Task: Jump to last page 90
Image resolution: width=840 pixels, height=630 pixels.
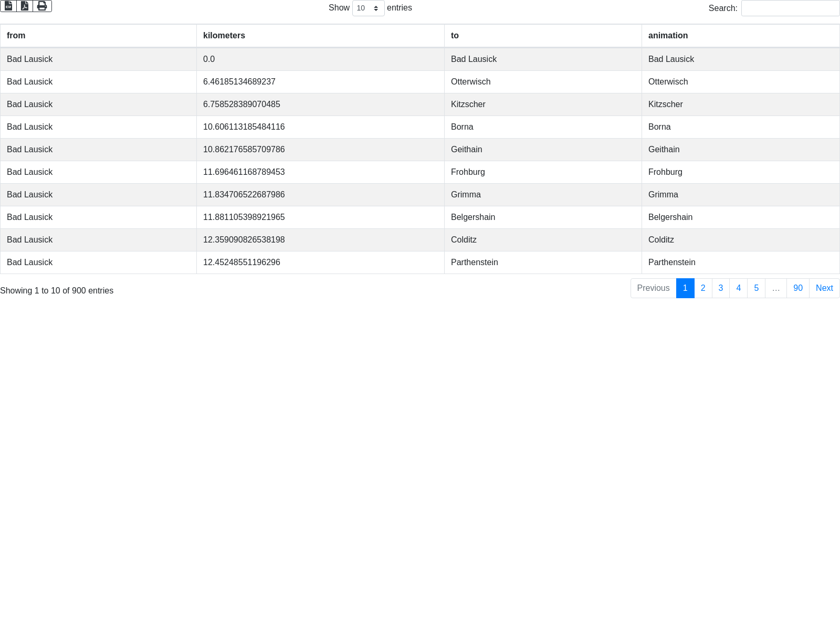Action: pos(798,288)
